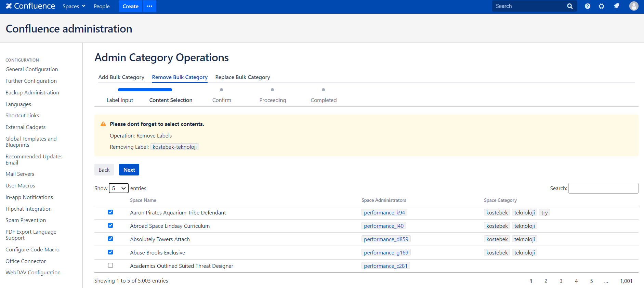644x288 pixels.
Task: Go to page 3 of entries
Action: (x=561, y=281)
